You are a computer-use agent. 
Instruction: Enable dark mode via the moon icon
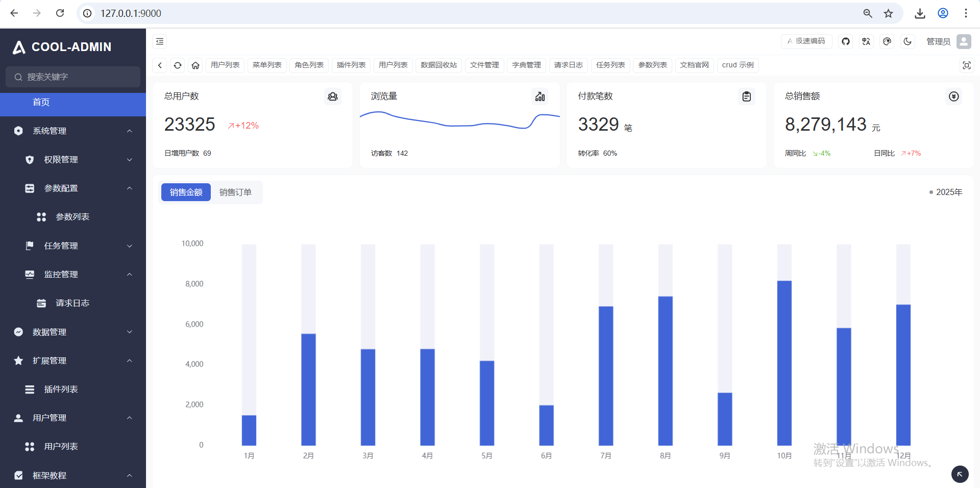click(x=908, y=41)
